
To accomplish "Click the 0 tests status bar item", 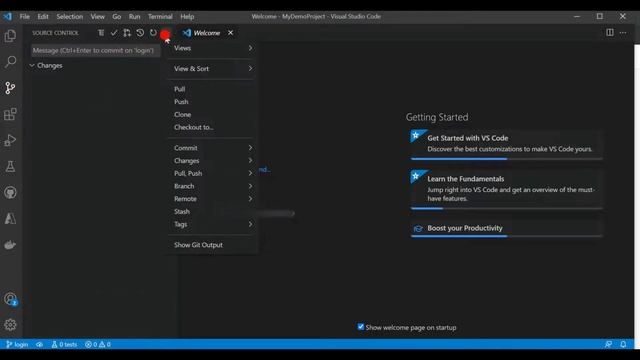I will click(64, 344).
